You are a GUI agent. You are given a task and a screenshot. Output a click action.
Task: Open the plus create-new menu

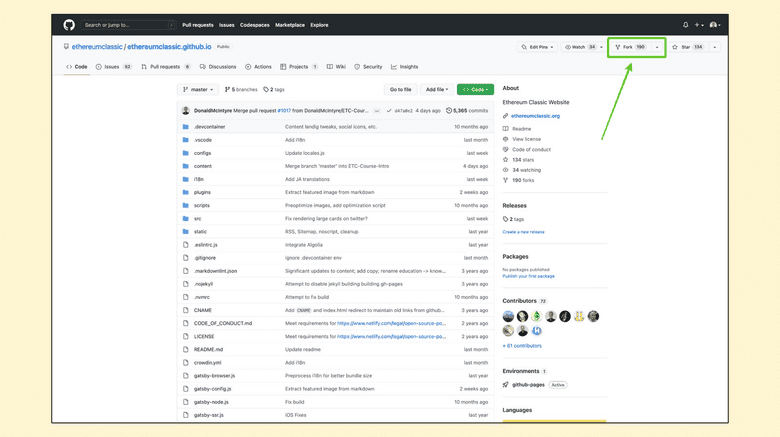point(699,25)
